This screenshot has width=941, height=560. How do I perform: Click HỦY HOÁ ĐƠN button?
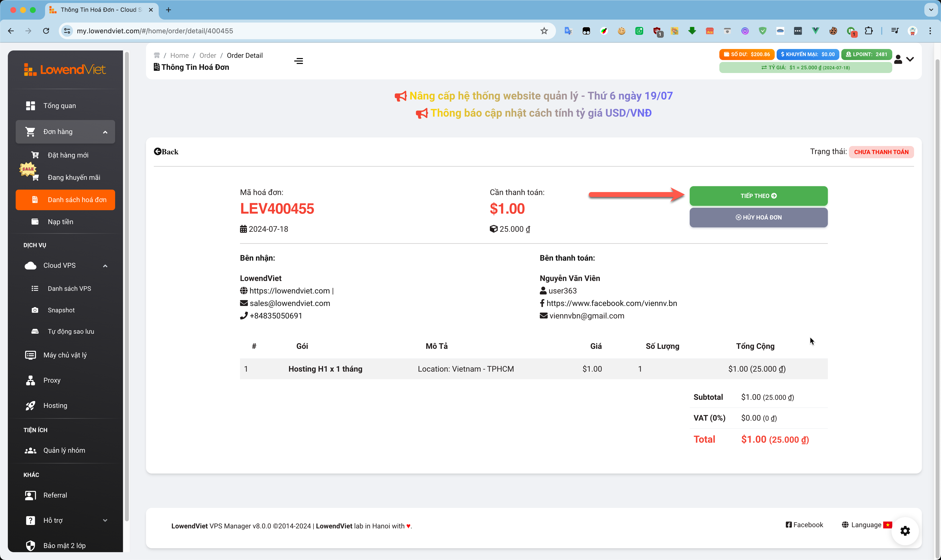pos(758,217)
